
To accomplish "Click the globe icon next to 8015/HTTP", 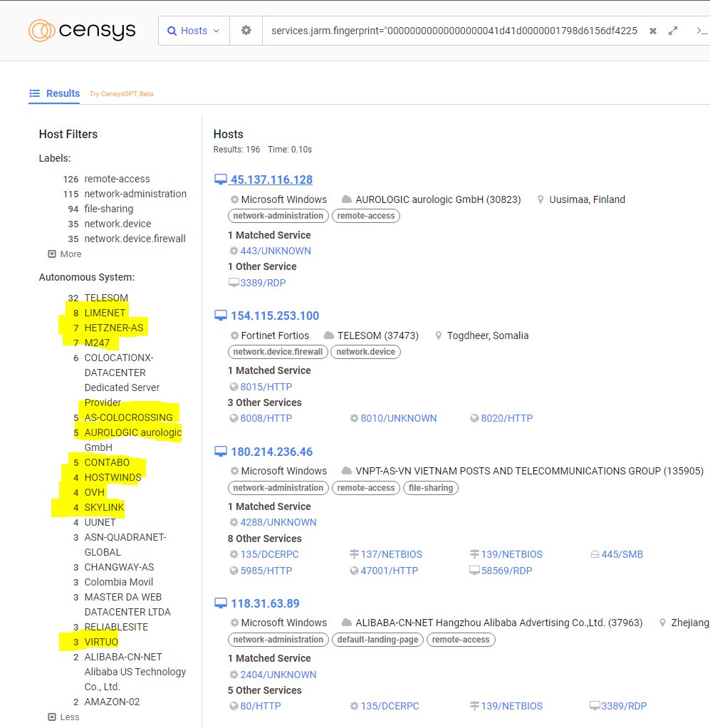I will click(x=234, y=386).
